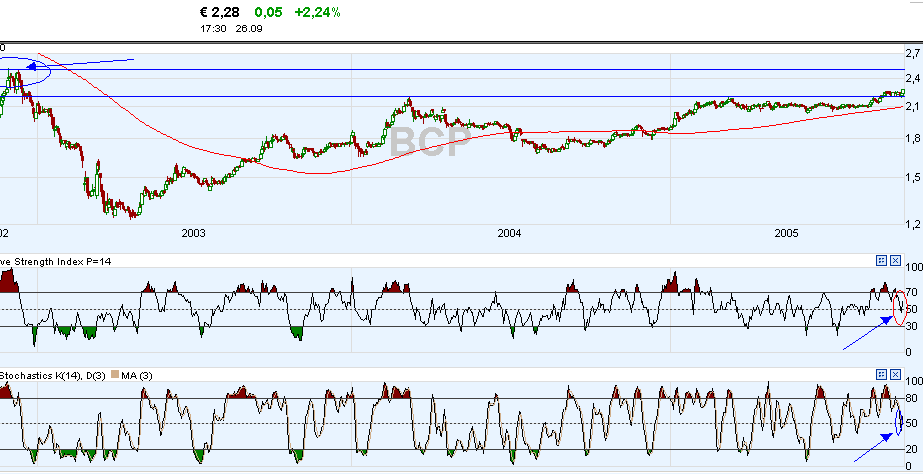
Task: Open the Relative Strength Index panel settings icon
Action: point(881,260)
